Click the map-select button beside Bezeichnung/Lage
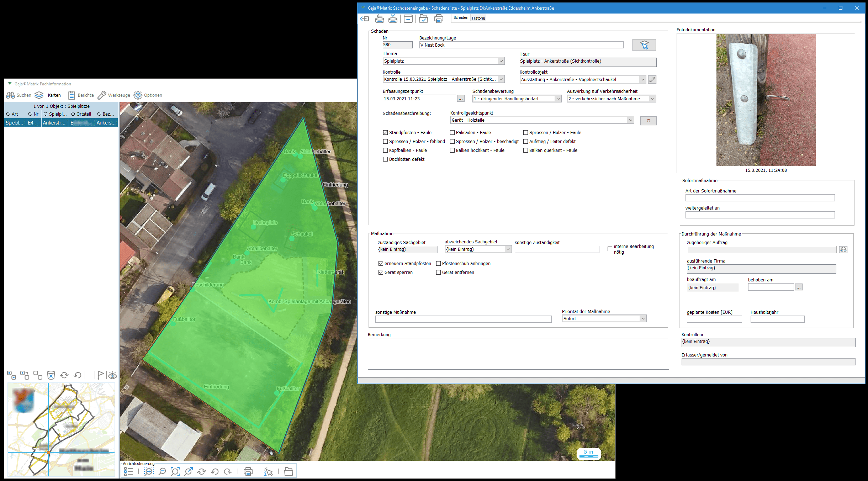This screenshot has width=868, height=481. pos(644,45)
